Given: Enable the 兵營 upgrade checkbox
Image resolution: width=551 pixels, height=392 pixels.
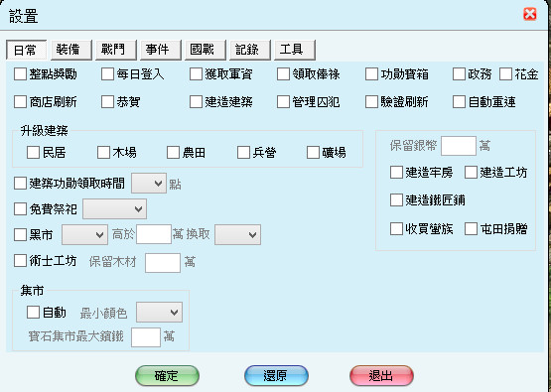Looking at the screenshot, I should [243, 153].
